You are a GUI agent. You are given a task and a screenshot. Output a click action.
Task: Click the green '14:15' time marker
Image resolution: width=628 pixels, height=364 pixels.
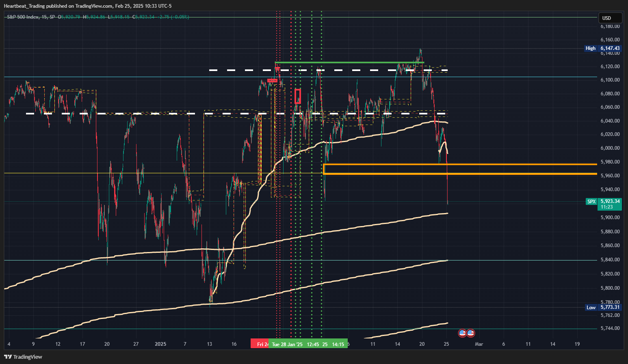(x=338, y=344)
